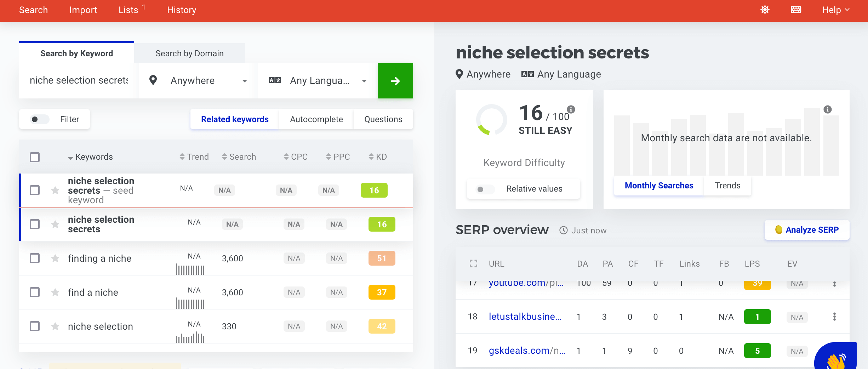Check the 'niche selection' row checkbox
The image size is (868, 369).
click(35, 326)
